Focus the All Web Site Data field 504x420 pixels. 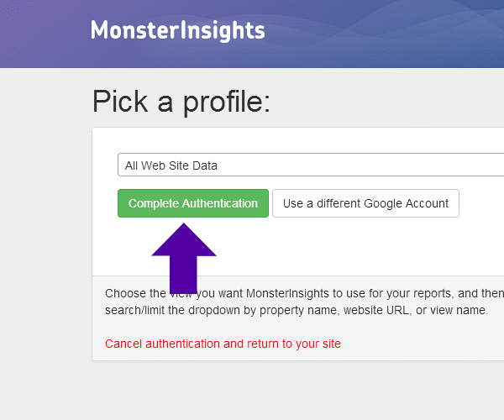coord(310,165)
